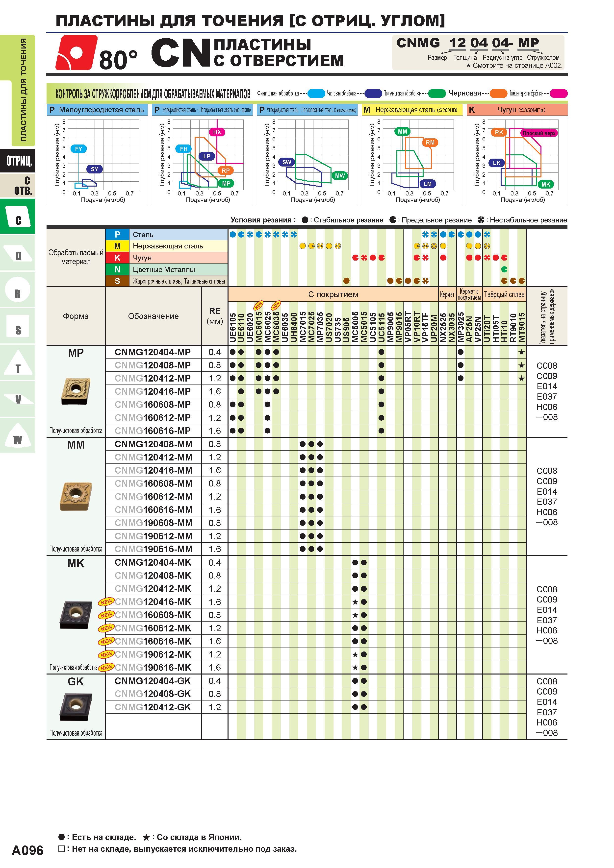This screenshot has width=614, height=868.
Task: Click designation CNMG160612-MP
Action: (153, 418)
